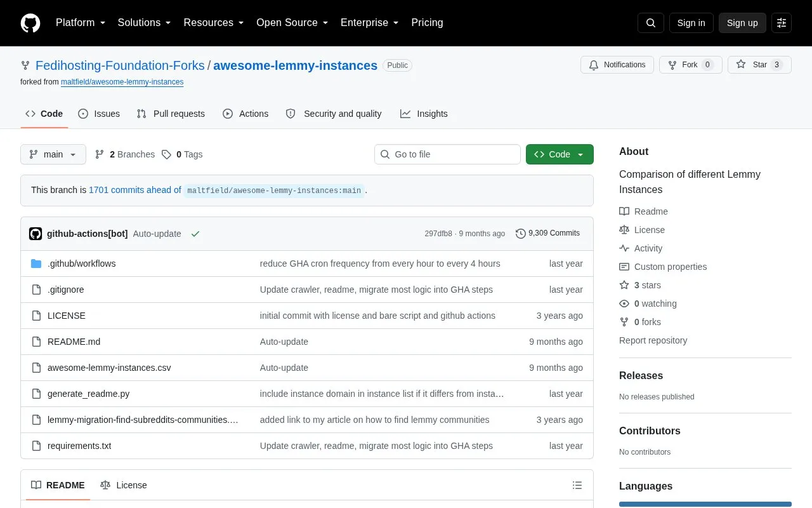Click the Sign up button
Image resolution: width=812 pixels, height=508 pixels.
coord(742,23)
